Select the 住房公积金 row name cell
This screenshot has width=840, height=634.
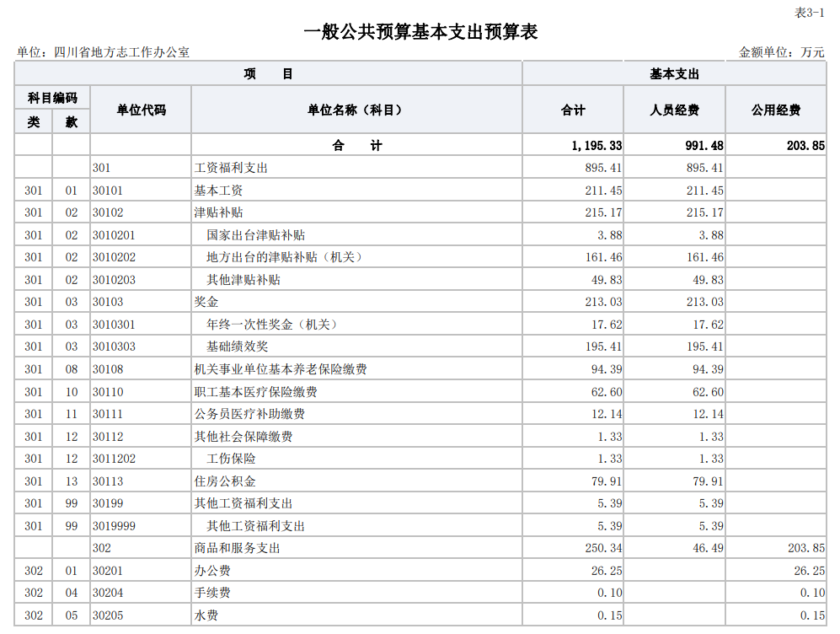tap(225, 481)
